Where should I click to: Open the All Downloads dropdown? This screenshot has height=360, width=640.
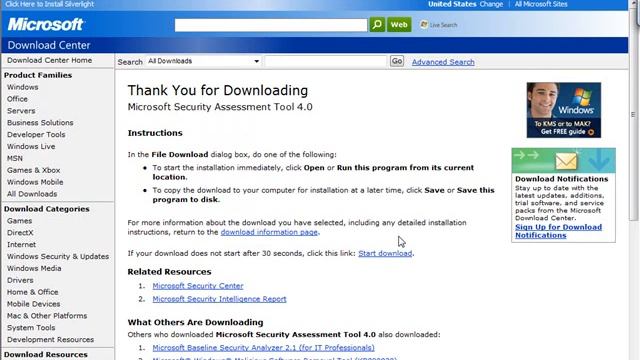pyautogui.click(x=203, y=61)
